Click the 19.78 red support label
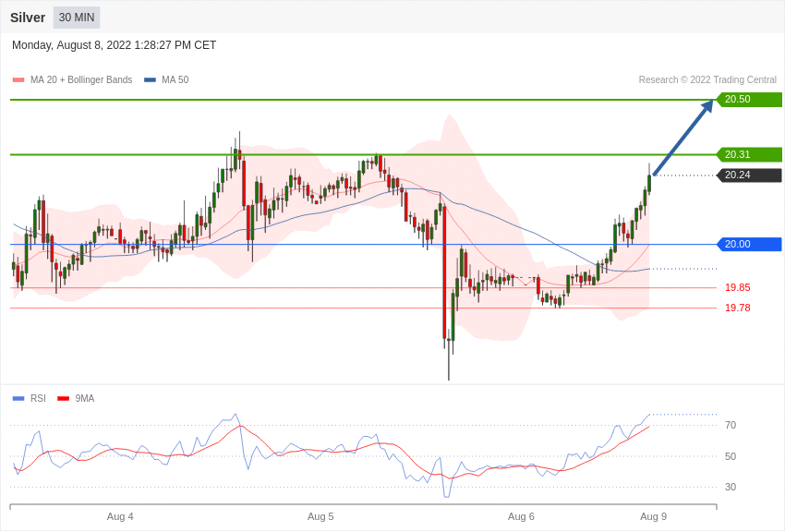This screenshot has height=532, width=785. click(x=738, y=308)
